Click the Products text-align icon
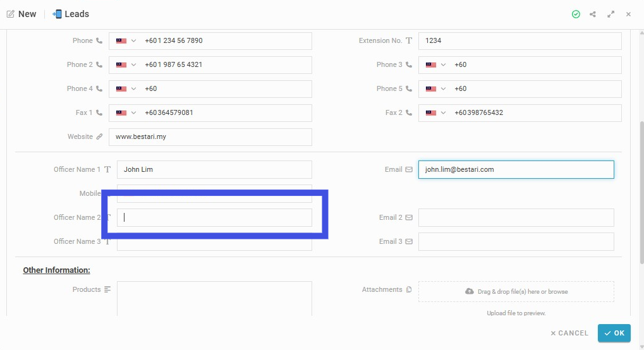Image resolution: width=644 pixels, height=350 pixels. click(x=107, y=289)
